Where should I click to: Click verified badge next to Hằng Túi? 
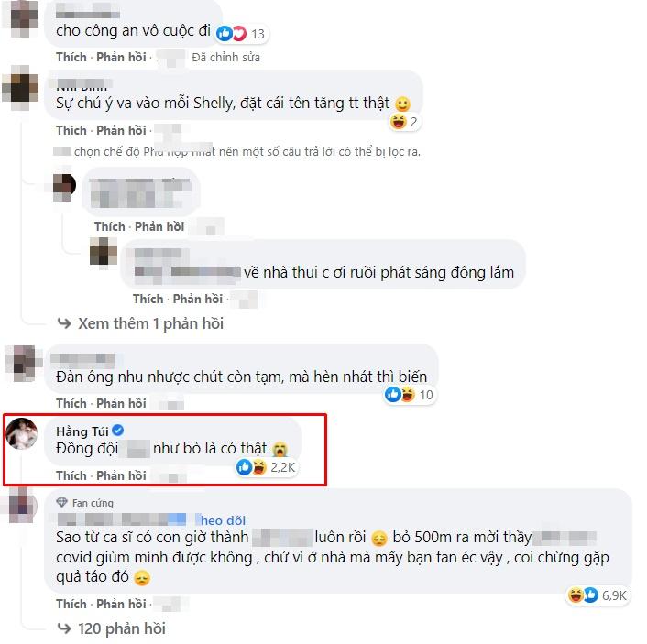[117, 431]
